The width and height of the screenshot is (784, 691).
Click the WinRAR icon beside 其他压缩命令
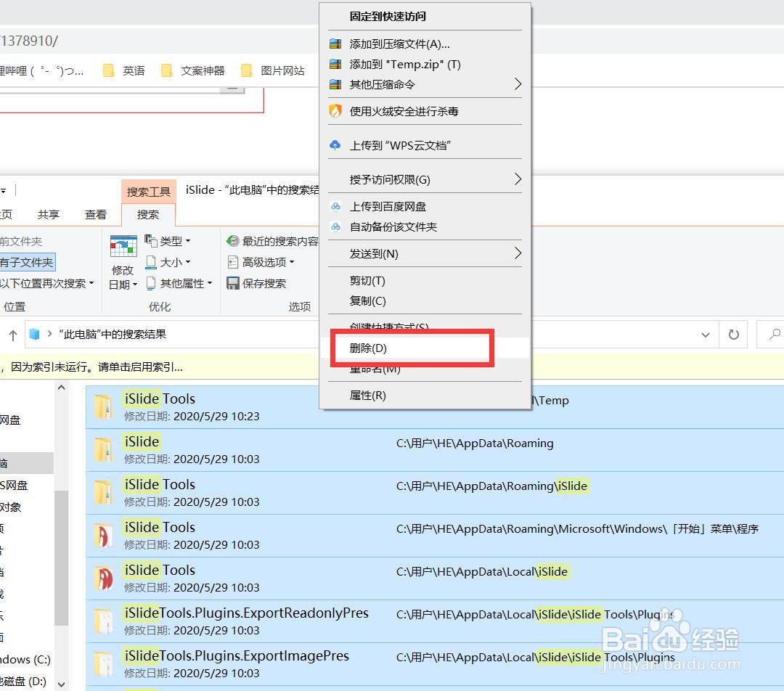[x=335, y=84]
